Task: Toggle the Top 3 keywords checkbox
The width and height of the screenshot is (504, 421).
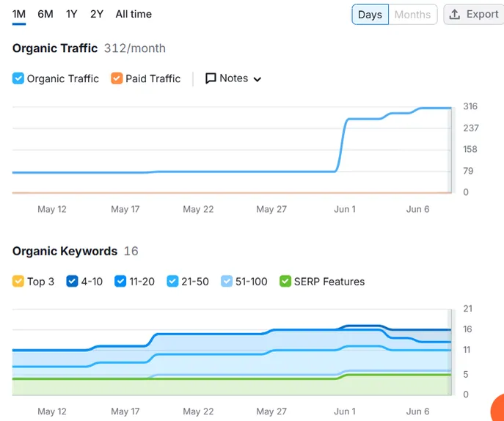Action: tap(18, 281)
